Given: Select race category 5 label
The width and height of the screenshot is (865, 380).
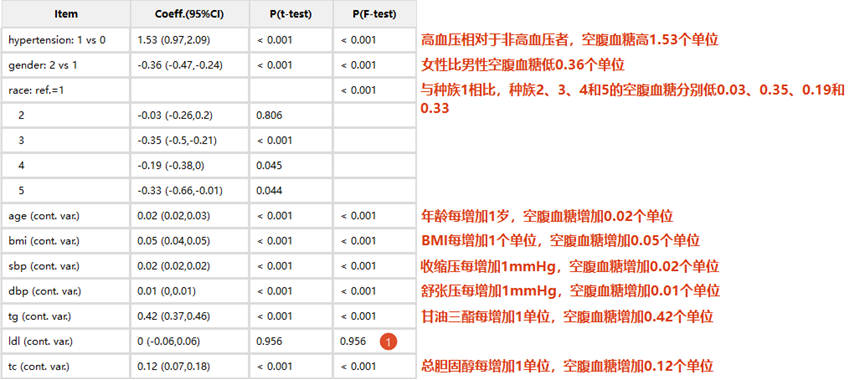Looking at the screenshot, I should 21,191.
